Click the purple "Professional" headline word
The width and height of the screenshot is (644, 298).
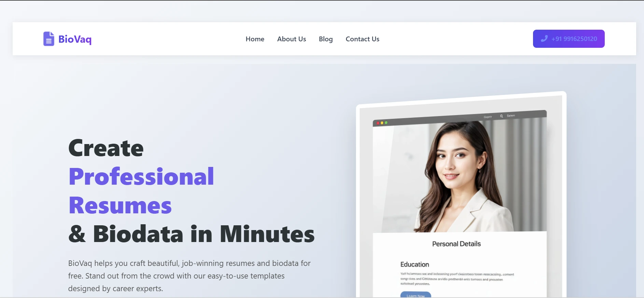pos(141,177)
